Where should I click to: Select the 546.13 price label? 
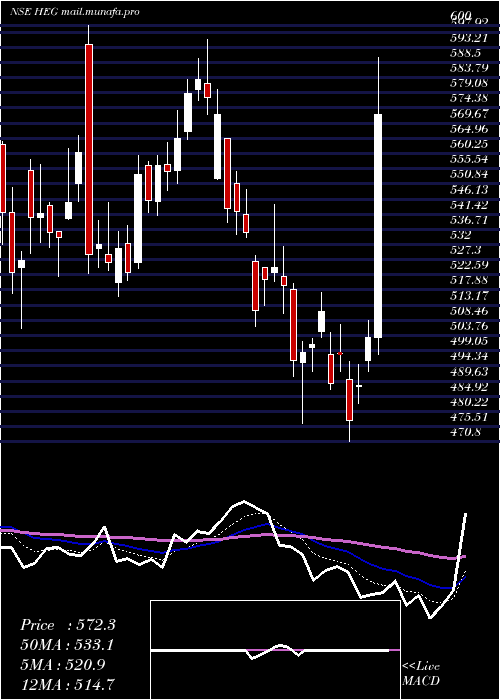pyautogui.click(x=468, y=189)
